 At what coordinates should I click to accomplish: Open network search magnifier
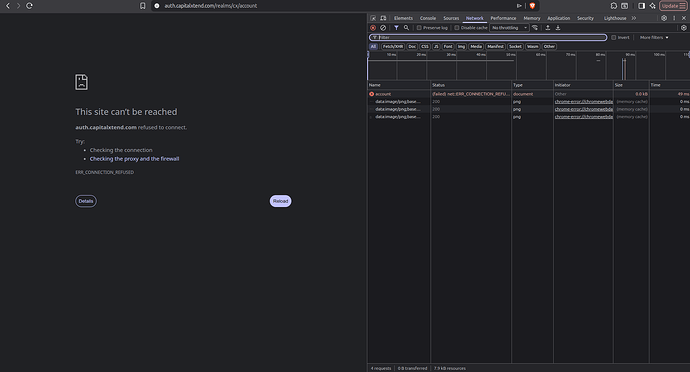click(406, 28)
